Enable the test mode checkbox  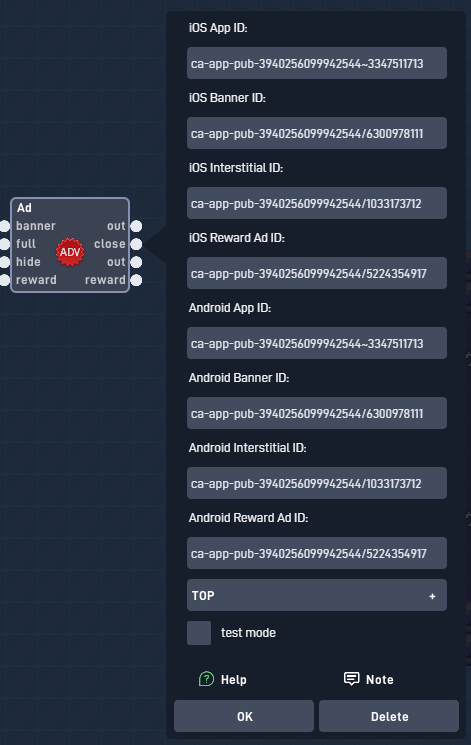coord(199,633)
